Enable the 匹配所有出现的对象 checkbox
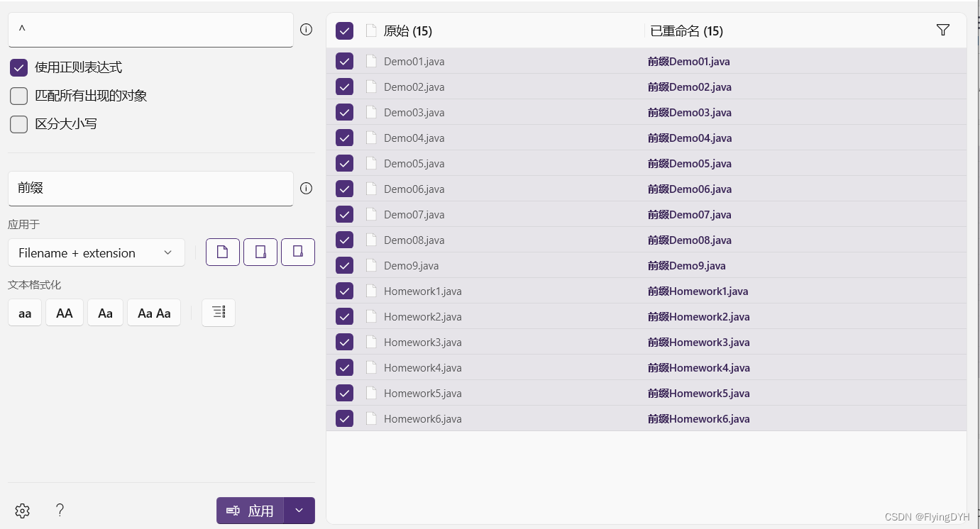Image resolution: width=980 pixels, height=529 pixels. pyautogui.click(x=19, y=96)
